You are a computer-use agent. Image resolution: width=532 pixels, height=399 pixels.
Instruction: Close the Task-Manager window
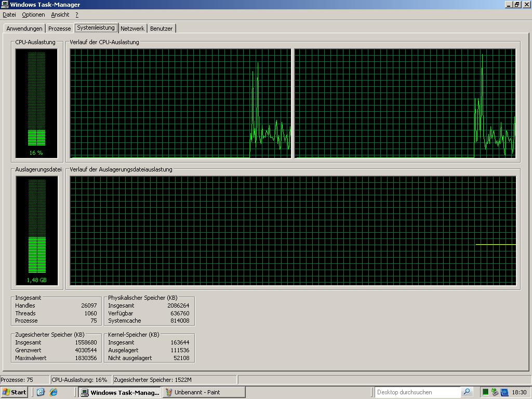point(526,4)
